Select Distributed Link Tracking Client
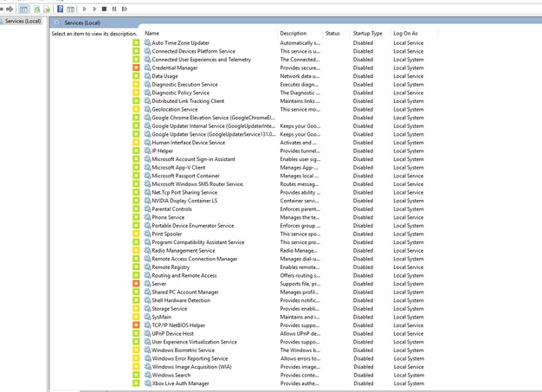The width and height of the screenshot is (542, 392). 188,101
